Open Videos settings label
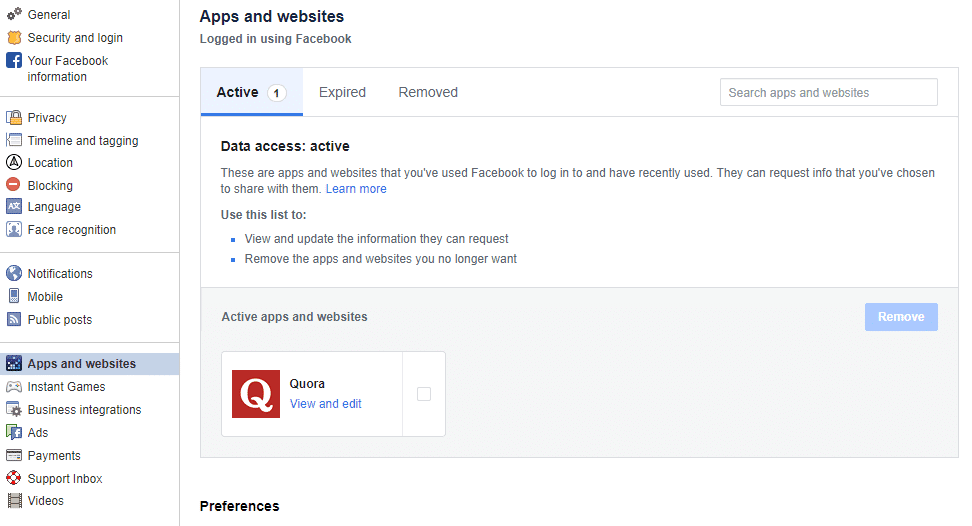This screenshot has height=526, width=972. pos(46,501)
